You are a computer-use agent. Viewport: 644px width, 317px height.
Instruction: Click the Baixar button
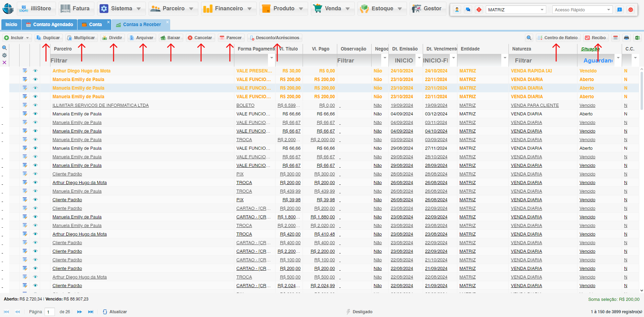171,38
